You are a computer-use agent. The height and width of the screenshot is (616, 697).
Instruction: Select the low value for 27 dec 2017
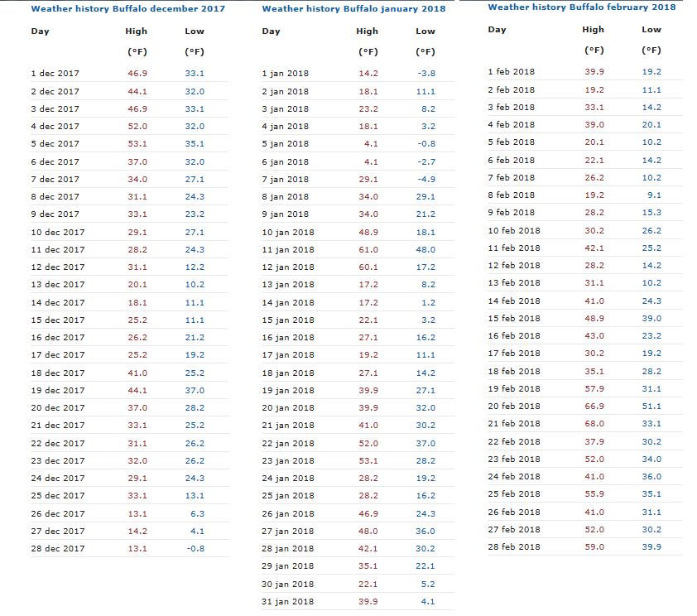tap(197, 531)
